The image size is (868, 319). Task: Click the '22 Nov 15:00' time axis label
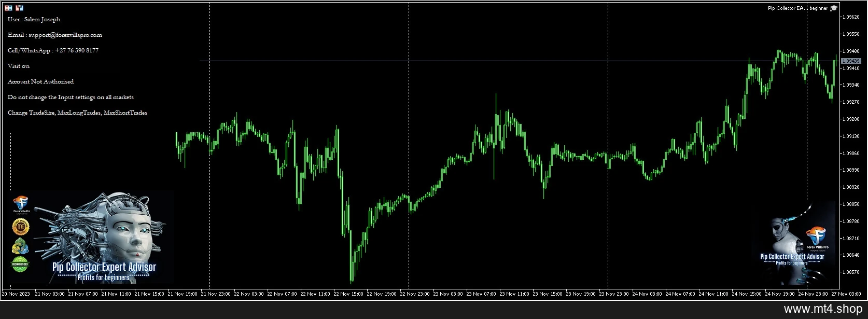(348, 294)
